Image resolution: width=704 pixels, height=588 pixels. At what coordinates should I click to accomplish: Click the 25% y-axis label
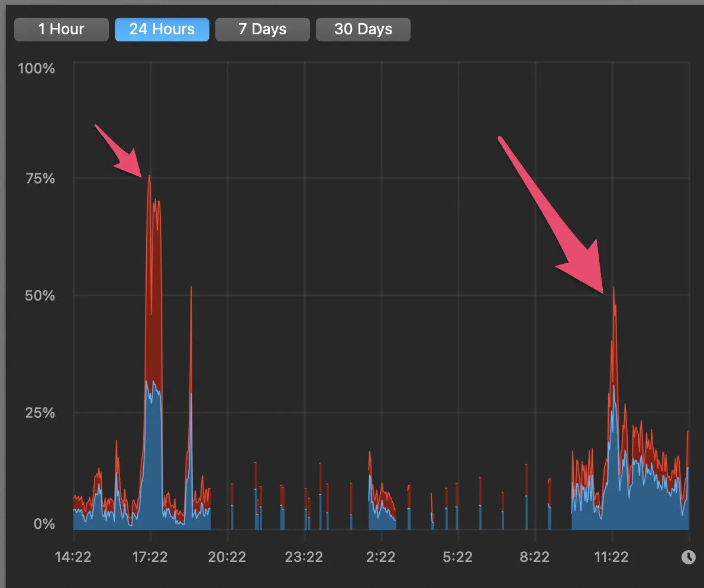point(40,412)
